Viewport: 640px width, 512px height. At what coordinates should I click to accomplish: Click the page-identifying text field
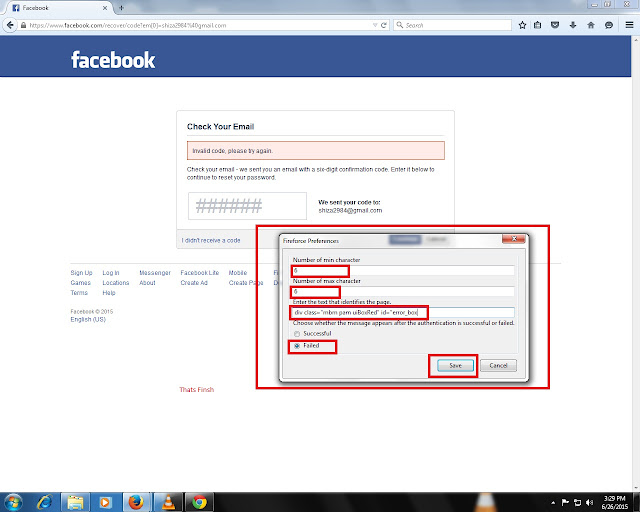pos(403,313)
